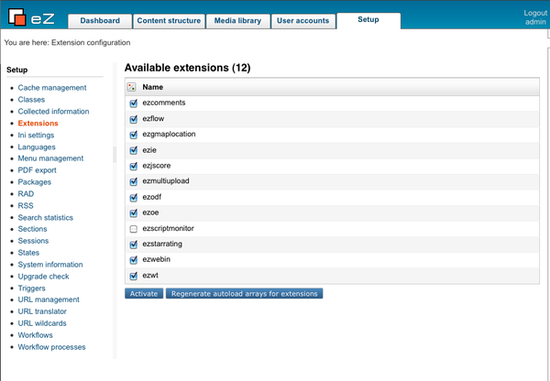This screenshot has height=381, width=550.
Task: Click the invert selection icon beside Name
Action: pyautogui.click(x=132, y=87)
